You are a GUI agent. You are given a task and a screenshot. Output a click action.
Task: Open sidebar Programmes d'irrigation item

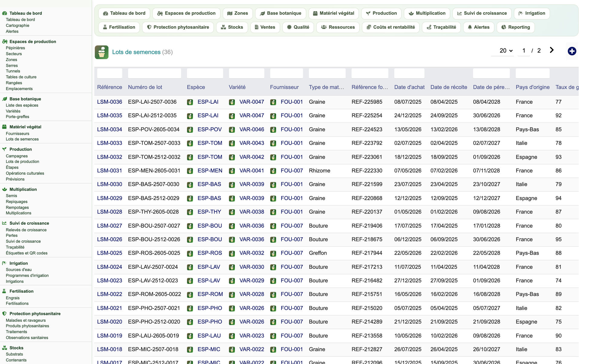click(27, 275)
